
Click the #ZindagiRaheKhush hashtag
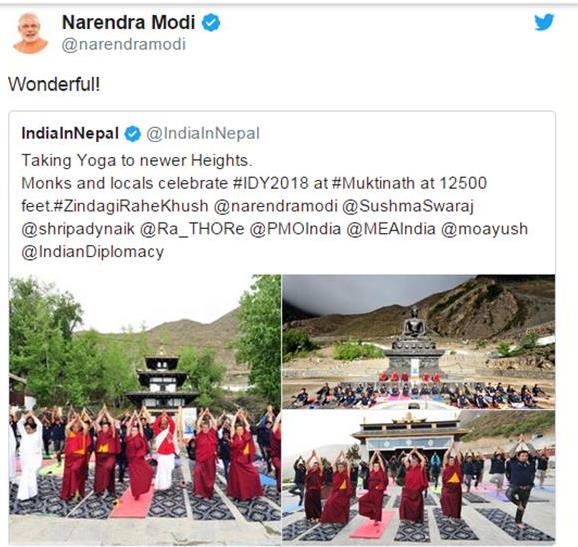131,206
